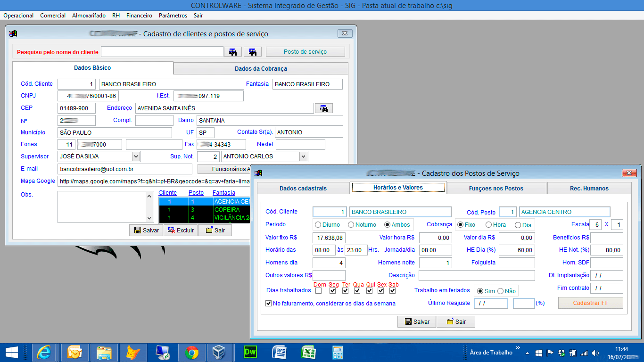Open the Financeiro menu
This screenshot has width=644, height=362.
pyautogui.click(x=139, y=16)
